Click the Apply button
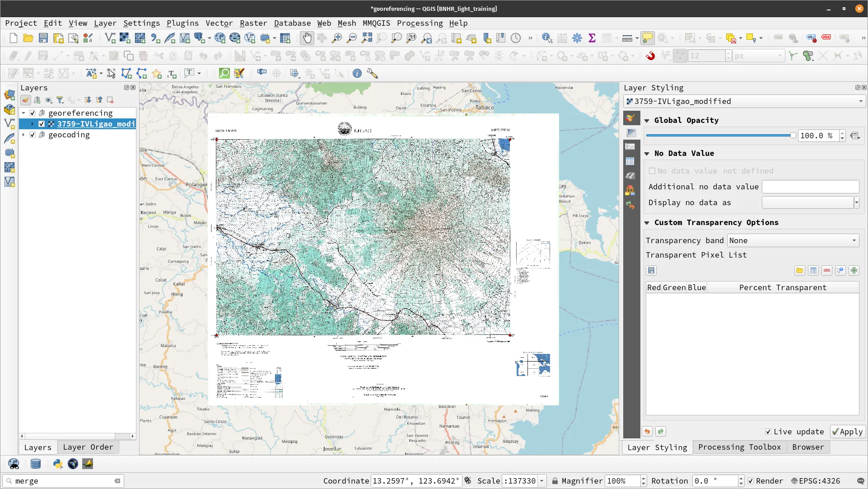The width and height of the screenshot is (868, 489). tap(848, 432)
